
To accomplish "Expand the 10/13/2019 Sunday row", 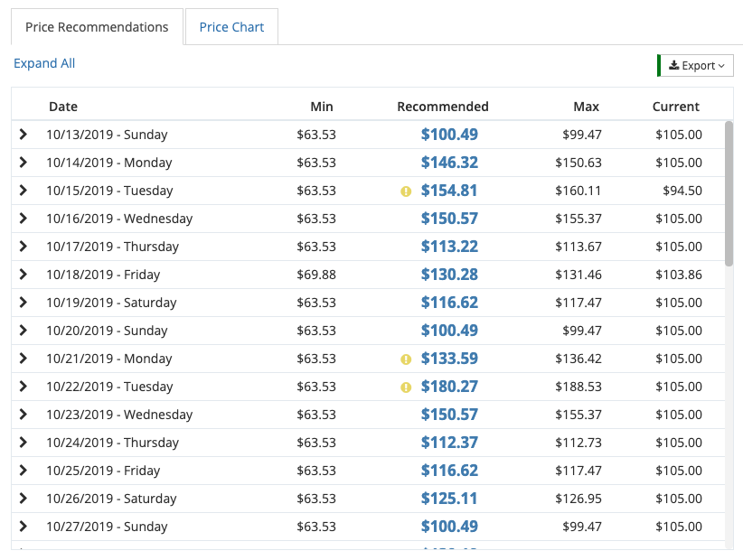I will click(x=24, y=135).
